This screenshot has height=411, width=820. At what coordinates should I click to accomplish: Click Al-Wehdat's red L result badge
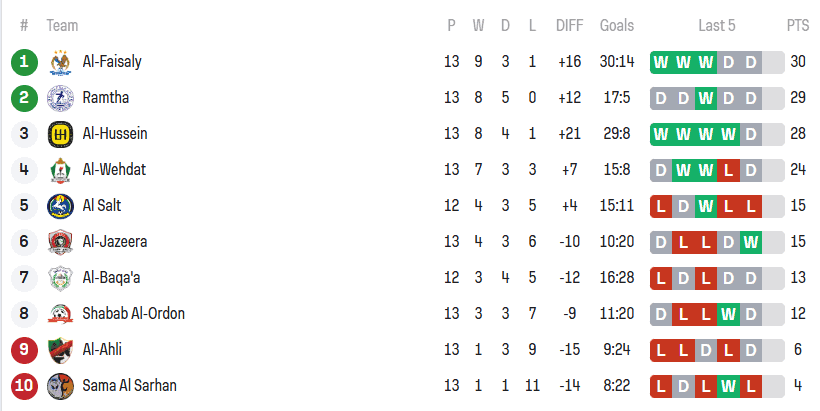[729, 170]
